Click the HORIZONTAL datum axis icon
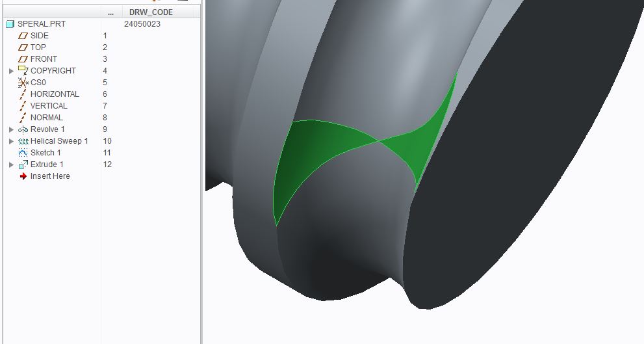The image size is (644, 344). coord(23,94)
